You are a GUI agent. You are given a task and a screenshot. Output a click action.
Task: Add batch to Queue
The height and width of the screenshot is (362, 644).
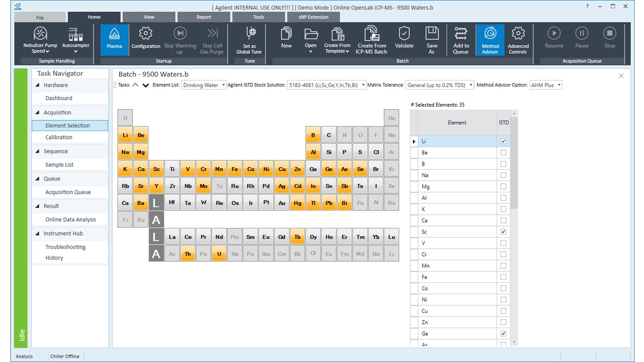point(461,40)
